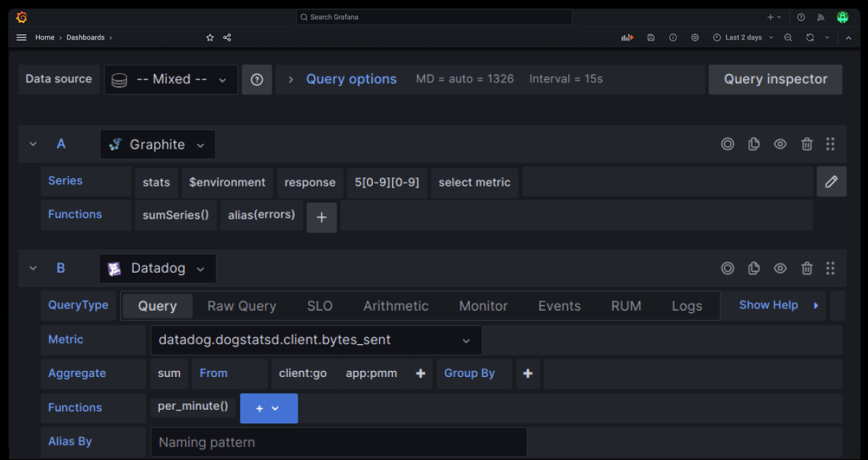Zoom out the time range
Image resolution: width=868 pixels, height=460 pixels.
787,37
